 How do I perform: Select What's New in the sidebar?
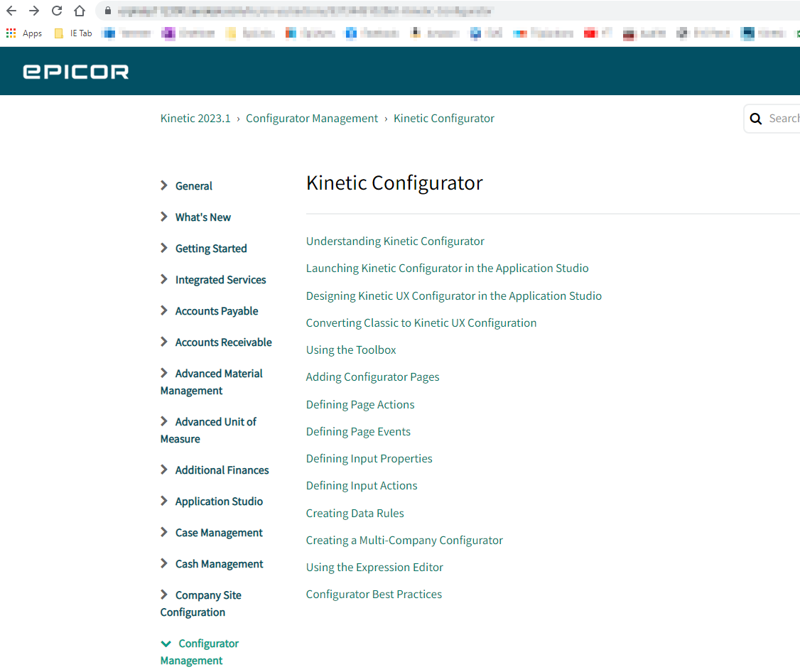pyautogui.click(x=203, y=217)
